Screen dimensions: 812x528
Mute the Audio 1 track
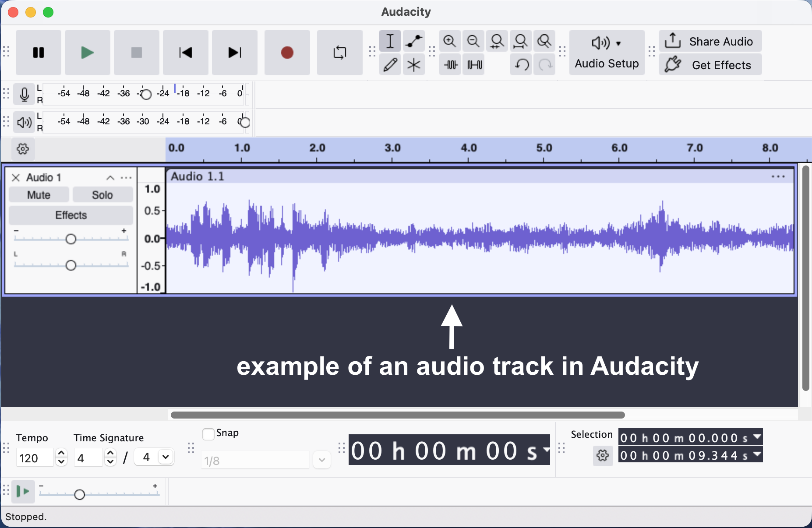39,195
